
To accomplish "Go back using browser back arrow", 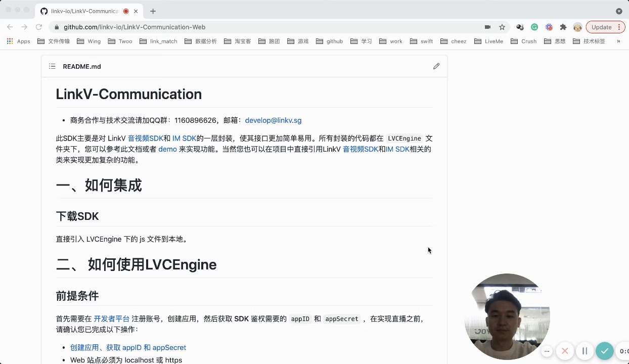I will (10, 27).
